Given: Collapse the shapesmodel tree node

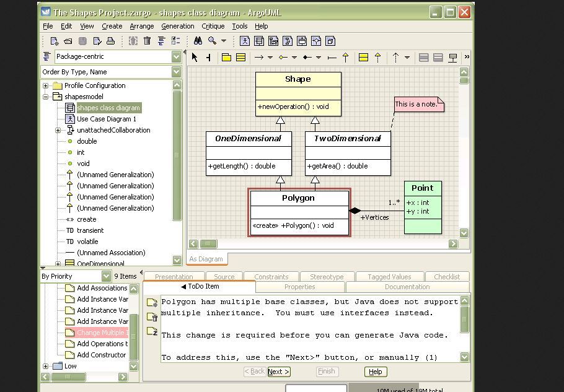Looking at the screenshot, I should (46, 97).
